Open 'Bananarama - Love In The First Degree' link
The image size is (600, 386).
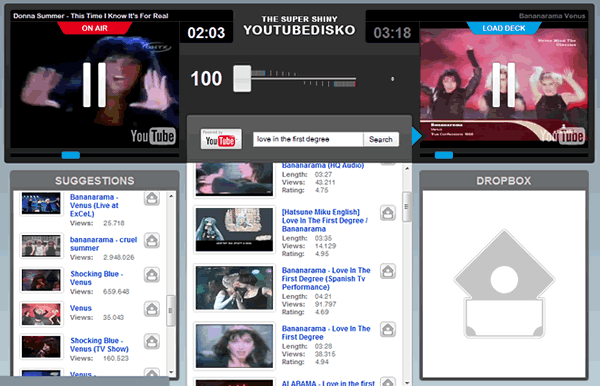pos(326,333)
